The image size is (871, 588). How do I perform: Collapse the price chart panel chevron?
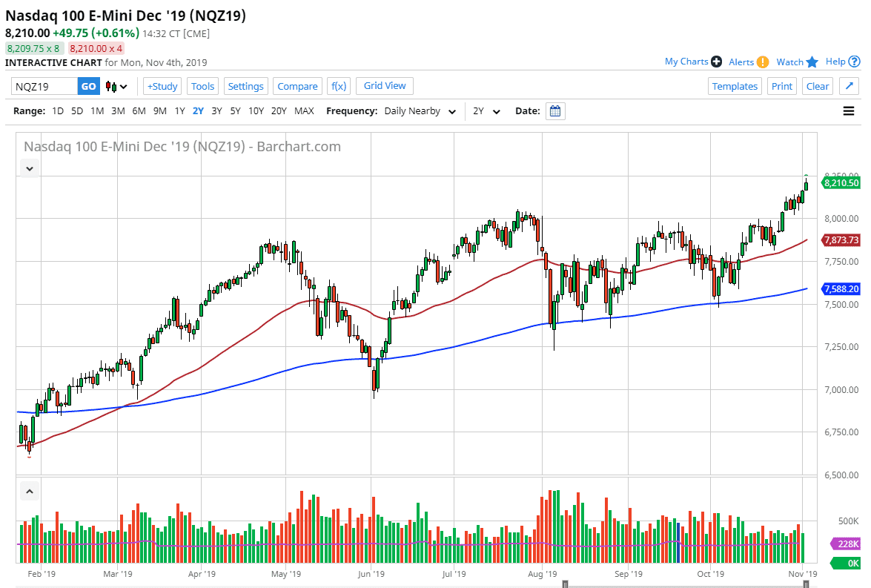pyautogui.click(x=29, y=168)
